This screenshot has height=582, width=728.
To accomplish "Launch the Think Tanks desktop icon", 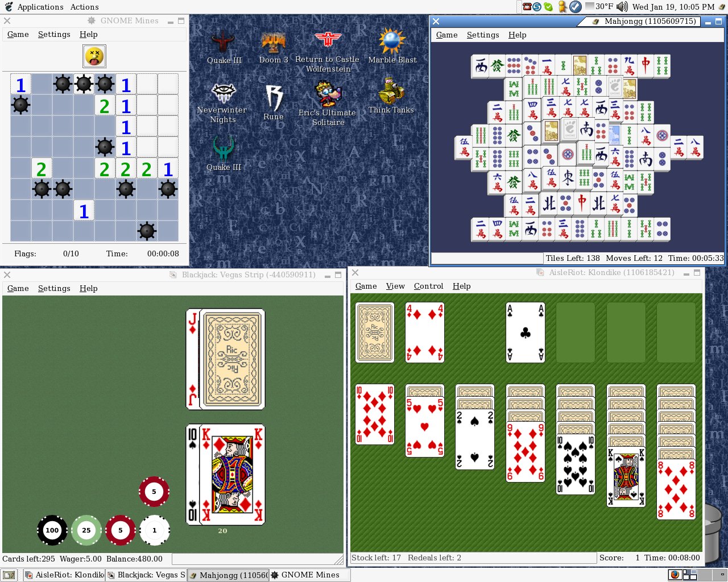I will (x=391, y=96).
